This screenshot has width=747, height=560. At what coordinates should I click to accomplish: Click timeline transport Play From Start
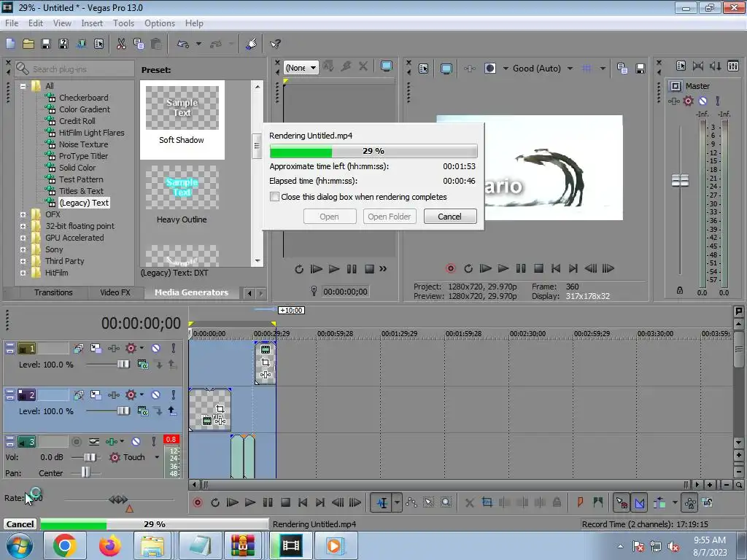(x=233, y=502)
